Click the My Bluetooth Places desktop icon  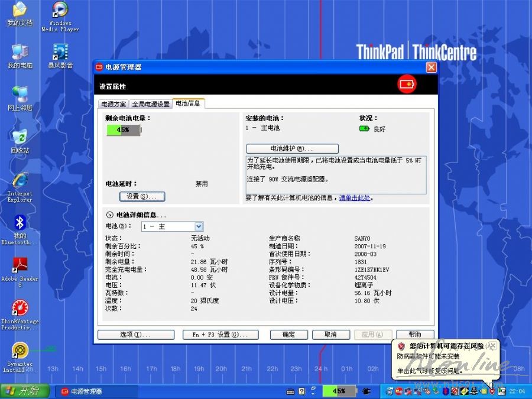pyautogui.click(x=20, y=223)
